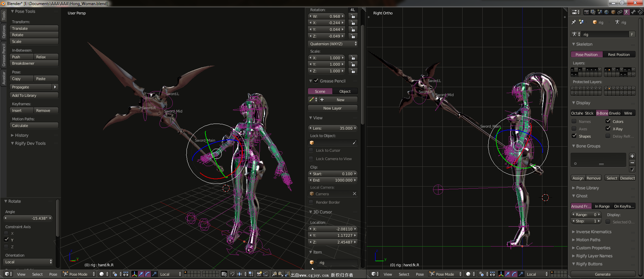Open the Armature Data properties tab
Image resolution: width=644 pixels, height=279 pixels.
[627, 12]
